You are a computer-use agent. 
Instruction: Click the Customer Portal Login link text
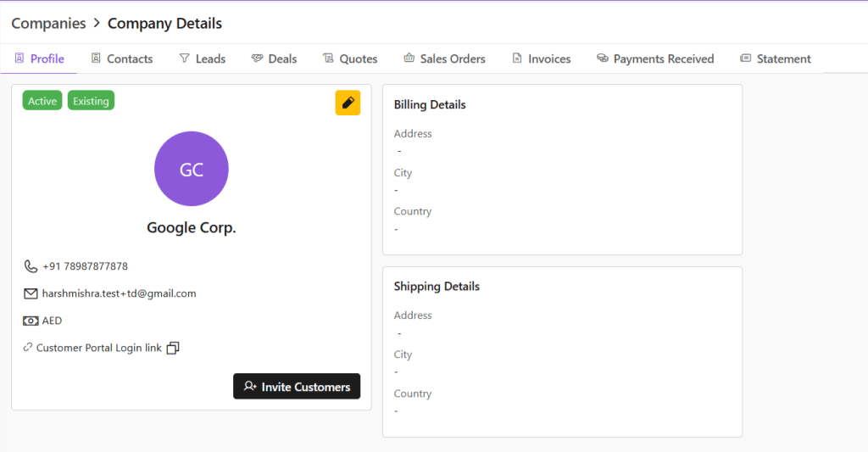pyautogui.click(x=98, y=348)
